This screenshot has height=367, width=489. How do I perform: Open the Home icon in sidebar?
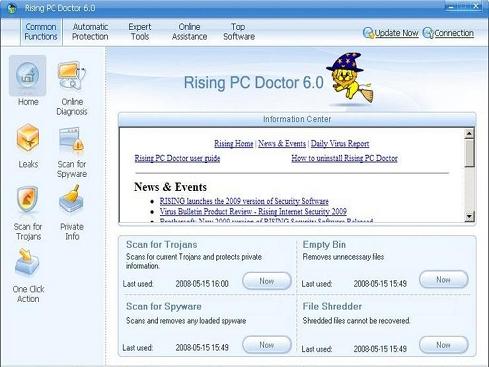click(x=28, y=76)
